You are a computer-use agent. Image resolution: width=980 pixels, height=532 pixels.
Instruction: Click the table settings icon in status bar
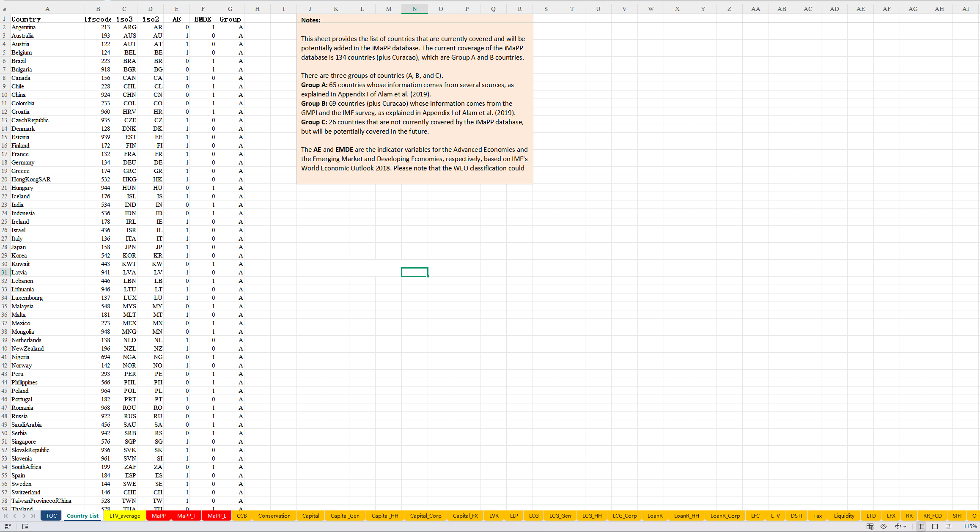[x=870, y=527]
